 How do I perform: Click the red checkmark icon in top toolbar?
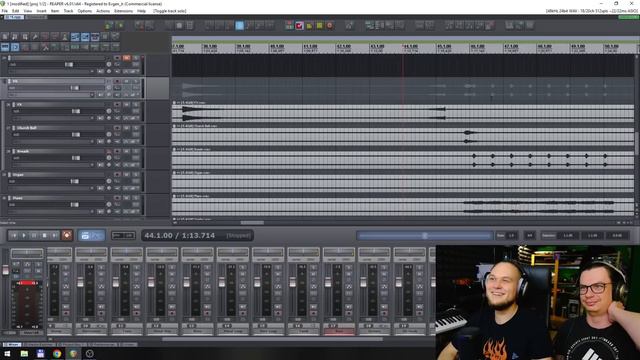tap(299, 26)
